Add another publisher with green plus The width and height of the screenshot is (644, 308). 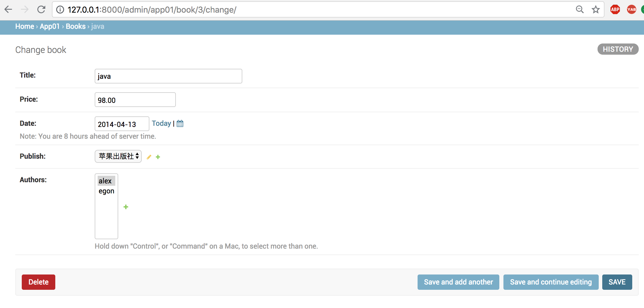pos(158,157)
